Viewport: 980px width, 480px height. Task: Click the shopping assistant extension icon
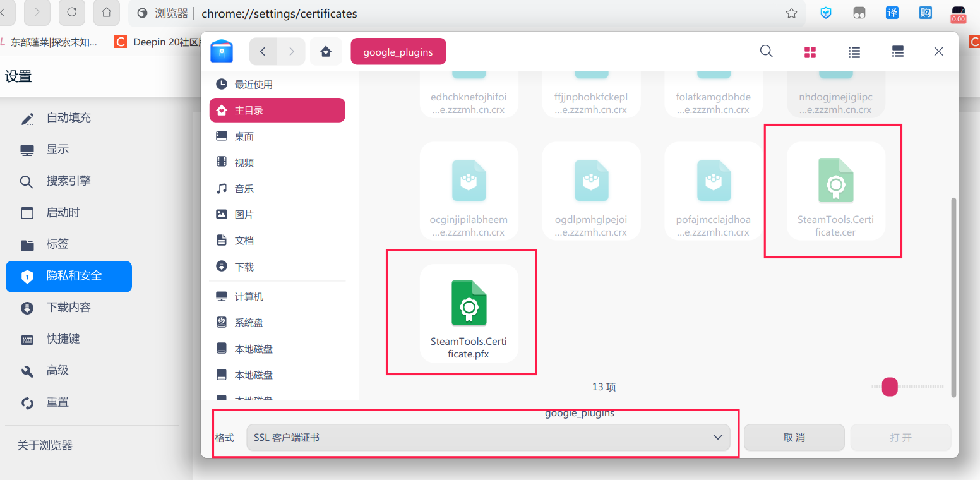pyautogui.click(x=925, y=13)
